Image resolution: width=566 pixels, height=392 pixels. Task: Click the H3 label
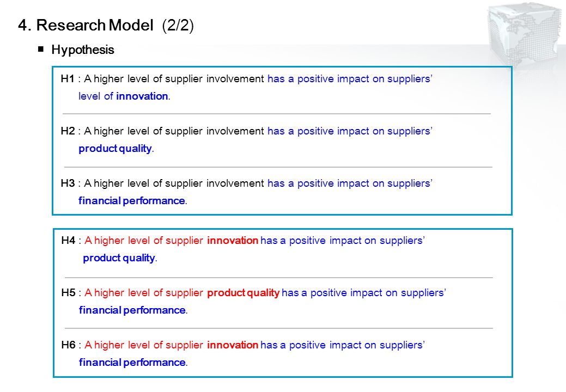pos(68,183)
